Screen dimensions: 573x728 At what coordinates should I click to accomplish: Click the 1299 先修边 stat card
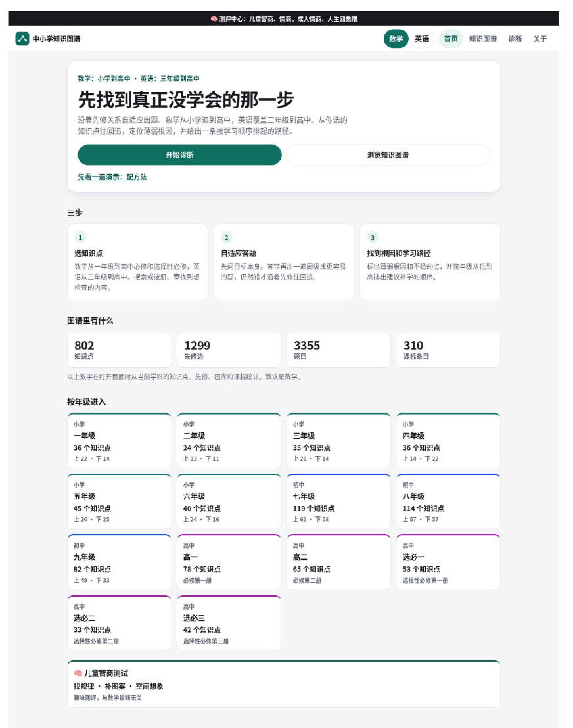pyautogui.click(x=229, y=350)
